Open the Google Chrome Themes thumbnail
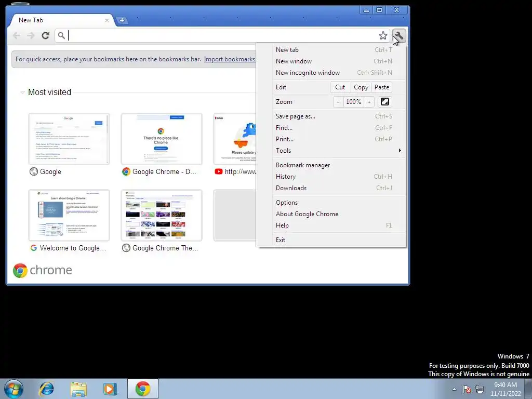532x399 pixels. click(162, 216)
